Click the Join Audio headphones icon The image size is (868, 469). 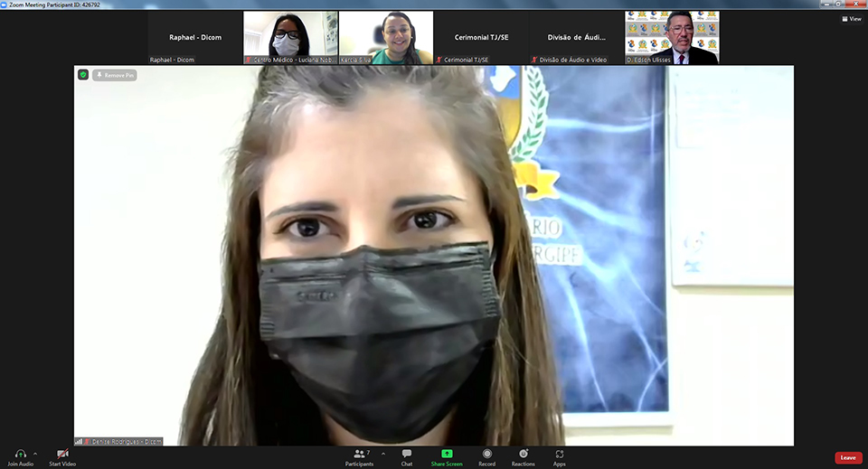point(20,454)
